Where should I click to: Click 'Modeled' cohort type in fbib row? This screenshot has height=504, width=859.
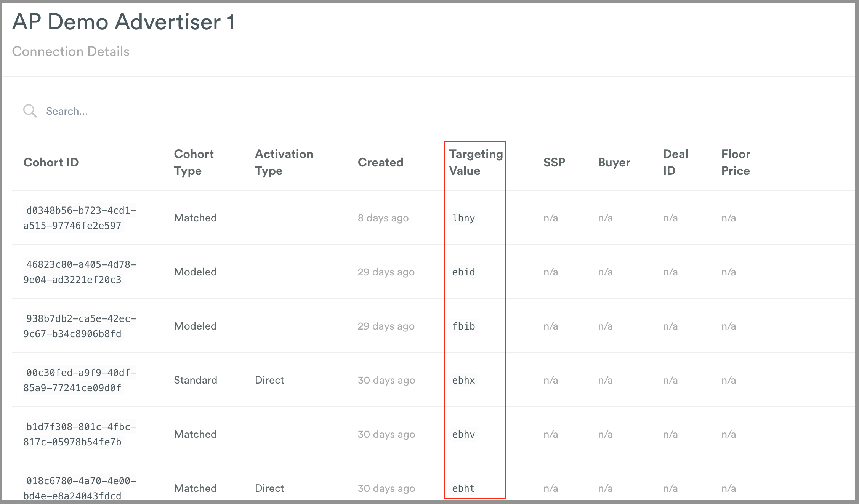(x=195, y=326)
